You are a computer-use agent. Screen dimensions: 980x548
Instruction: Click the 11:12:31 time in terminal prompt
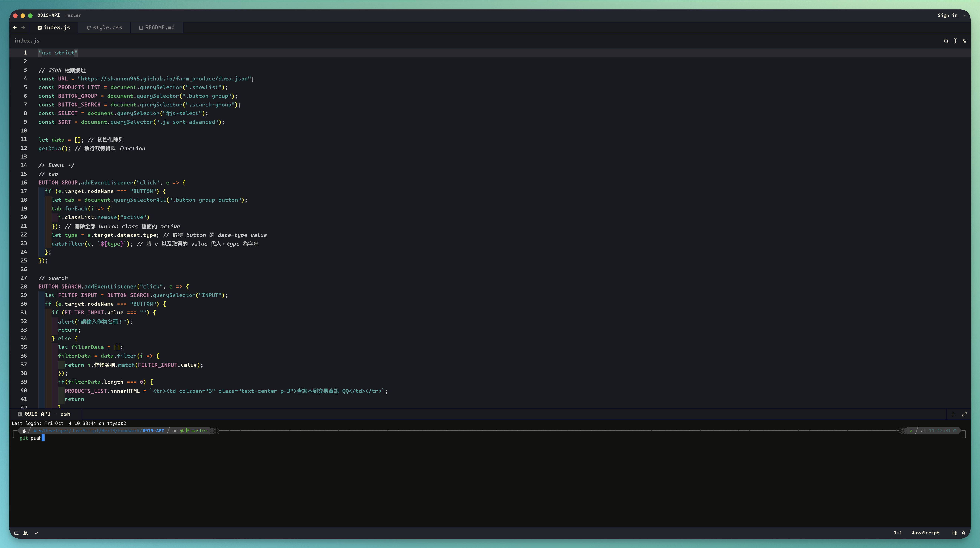[940, 431]
